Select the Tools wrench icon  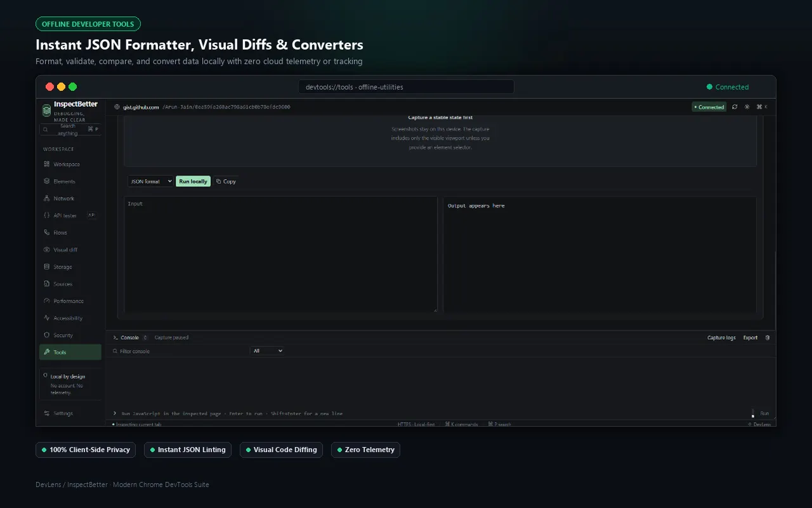point(47,352)
